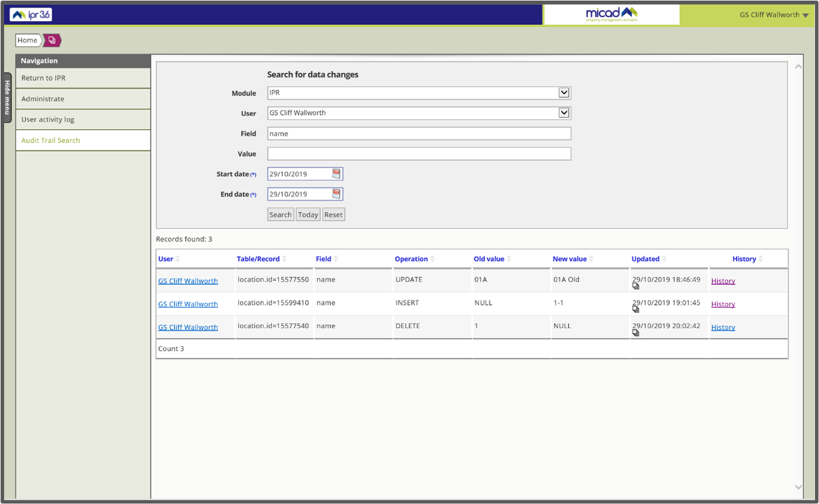Click detail icon under 18:46:49 timestamp
This screenshot has height=504, width=819.
pos(636,286)
